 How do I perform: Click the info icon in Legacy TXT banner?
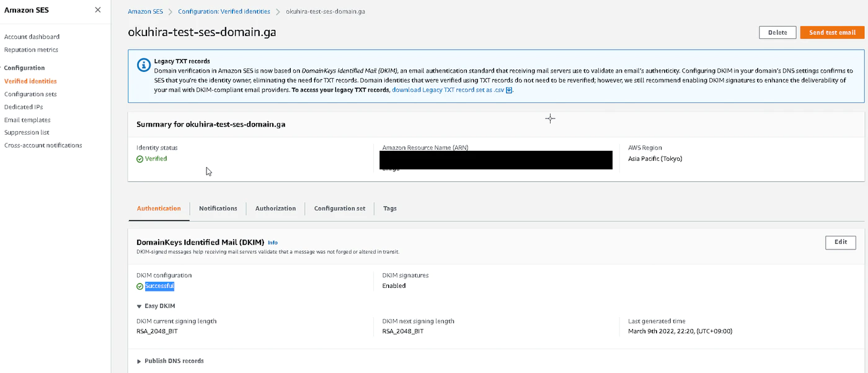(143, 65)
